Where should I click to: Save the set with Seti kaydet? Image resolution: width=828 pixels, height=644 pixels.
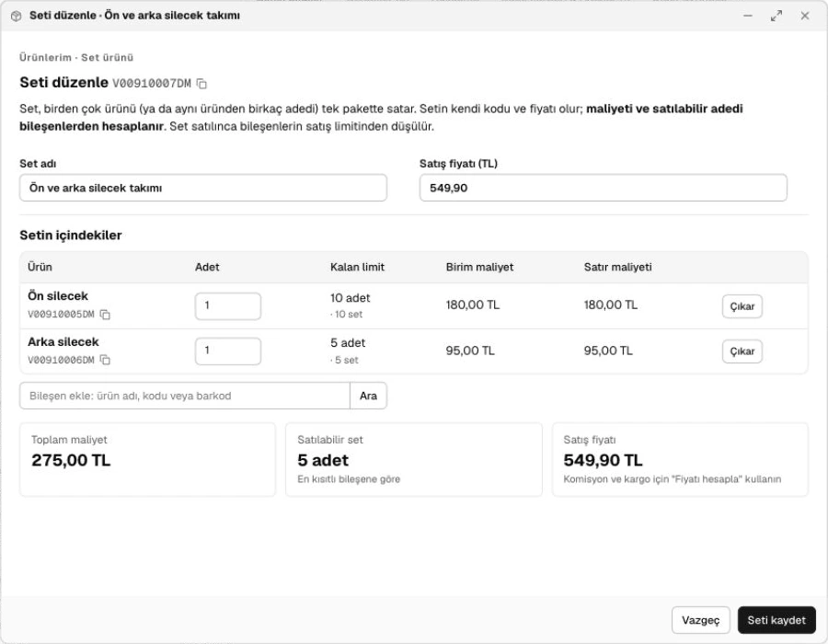776,620
